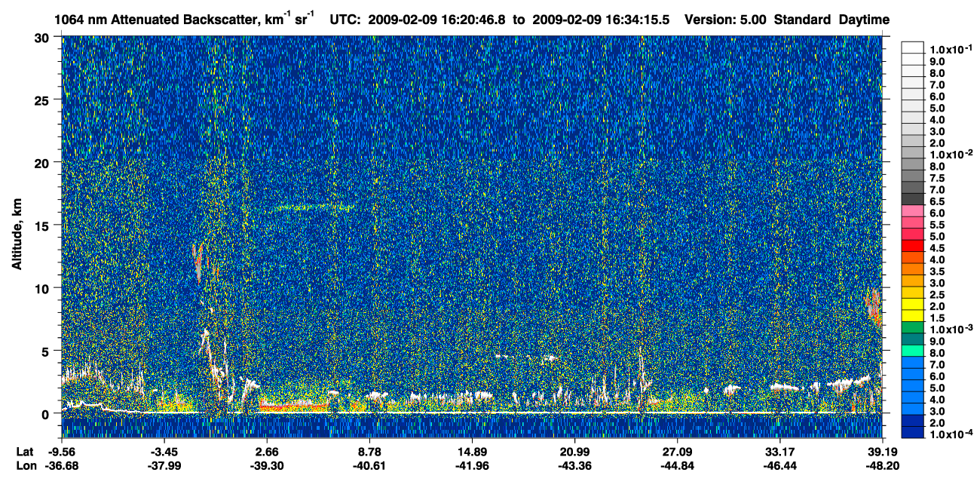The height and width of the screenshot is (503, 980).
Task: Click the colorbar label "1.0x10-2"
Action: pos(950,155)
